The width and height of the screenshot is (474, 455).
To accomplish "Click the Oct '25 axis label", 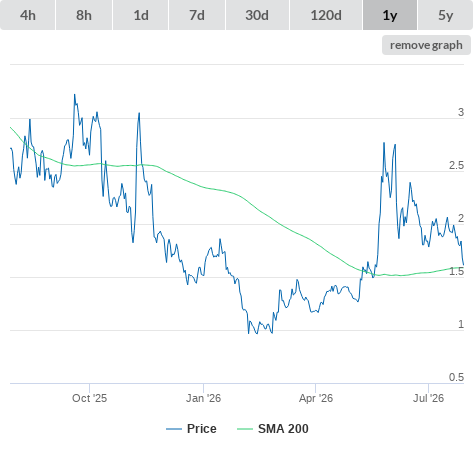I will point(89,398).
